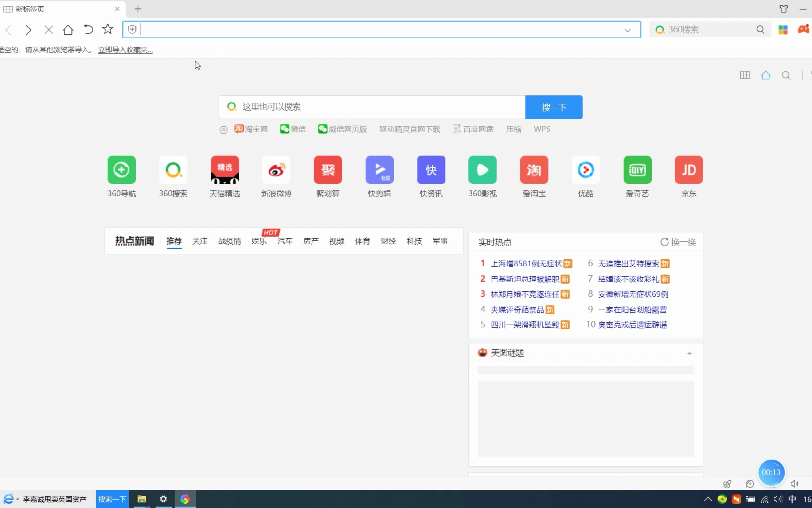Select the 汽车 news tab
This screenshot has height=508, width=812.
[x=285, y=241]
